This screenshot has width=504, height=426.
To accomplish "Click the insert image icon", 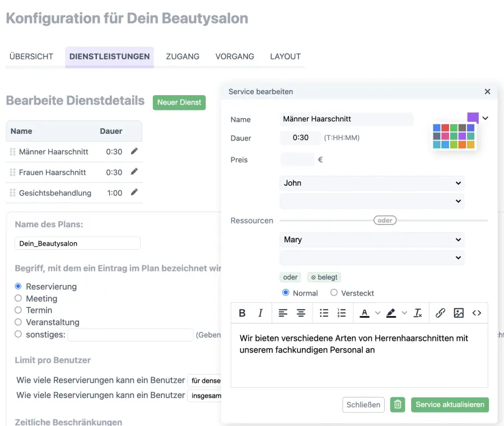I will click(459, 313).
